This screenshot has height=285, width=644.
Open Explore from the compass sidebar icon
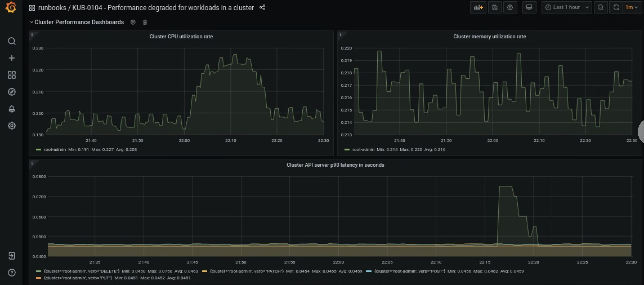point(11,92)
